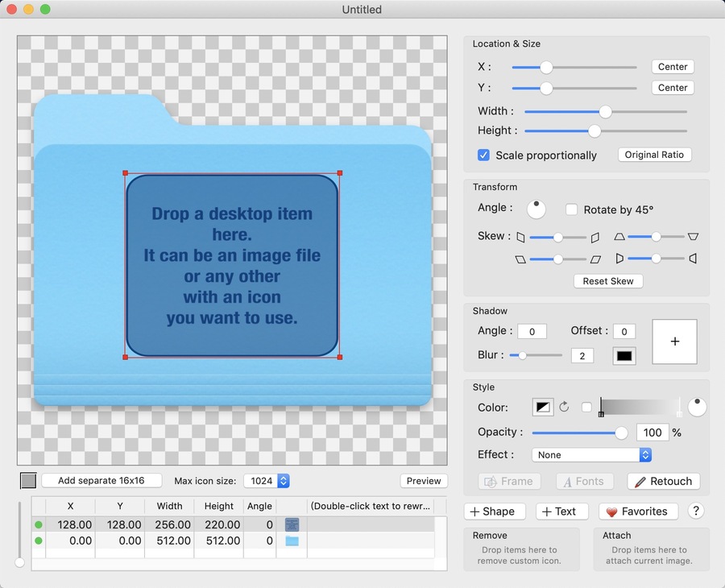The image size is (725, 588).
Task: Select the 512.00 width cell
Action: pyautogui.click(x=169, y=540)
